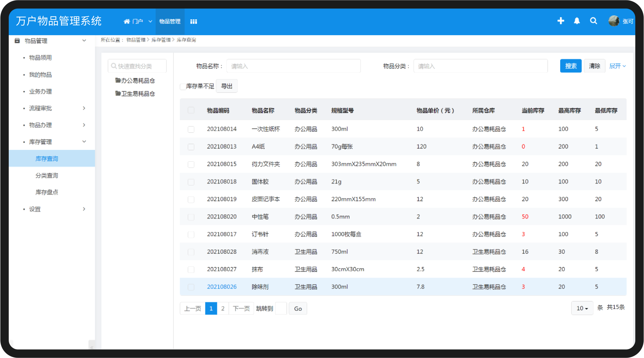Viewport: 644px width, 358px height.
Task: Click the 快速查找分类 search box
Action: click(137, 66)
